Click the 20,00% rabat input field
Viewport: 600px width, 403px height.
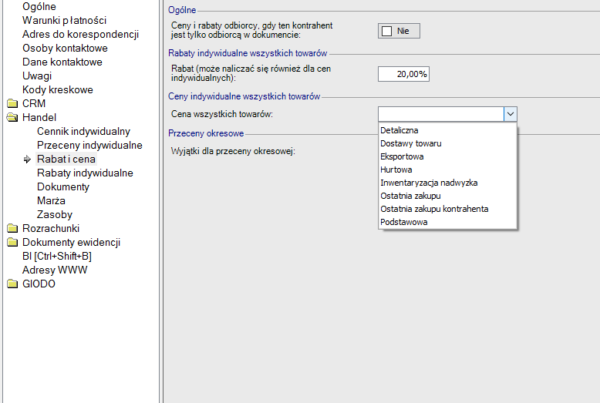point(404,74)
